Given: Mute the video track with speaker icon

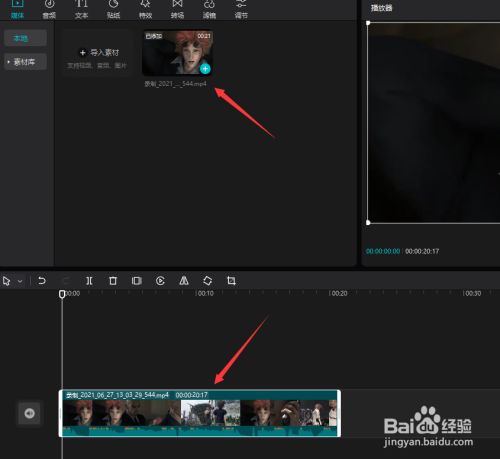Looking at the screenshot, I should (29, 413).
